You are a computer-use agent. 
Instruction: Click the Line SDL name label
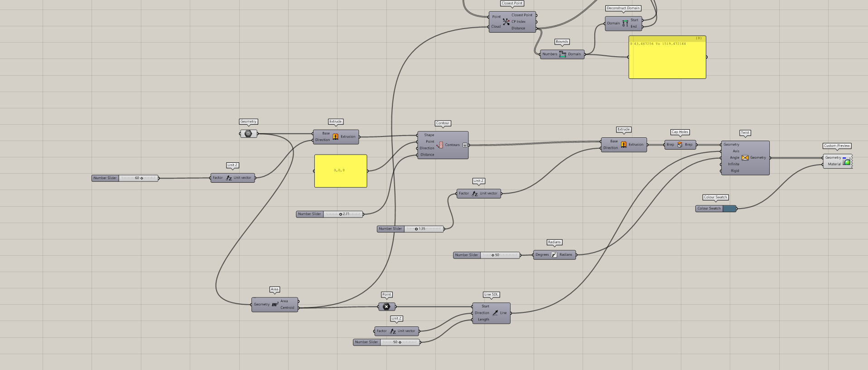[x=491, y=294]
